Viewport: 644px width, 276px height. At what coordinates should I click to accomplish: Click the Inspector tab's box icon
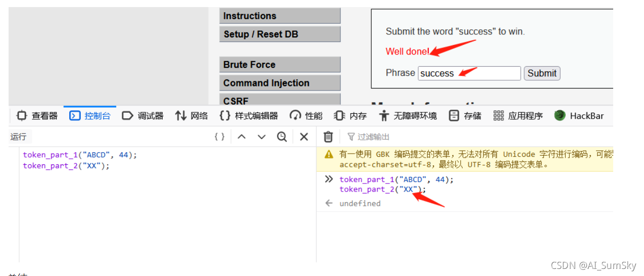pos(22,116)
